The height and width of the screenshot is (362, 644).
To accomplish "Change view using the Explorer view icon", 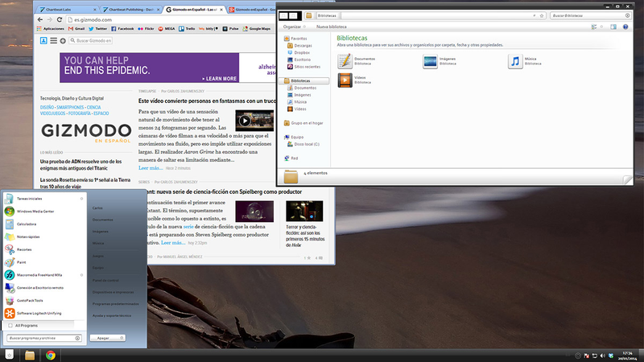I will coord(594,27).
